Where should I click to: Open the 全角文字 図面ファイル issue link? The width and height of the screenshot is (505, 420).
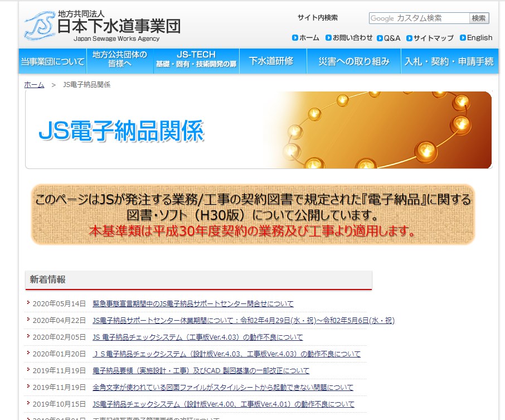223,388
